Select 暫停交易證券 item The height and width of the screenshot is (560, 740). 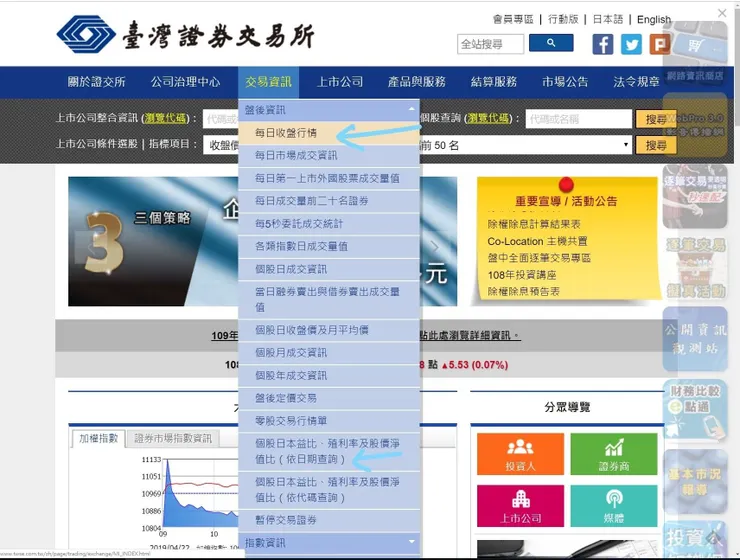[x=329, y=520]
